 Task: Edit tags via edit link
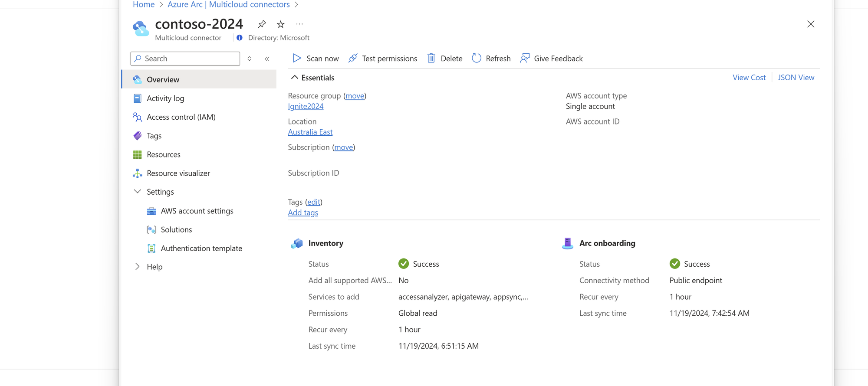[314, 202]
